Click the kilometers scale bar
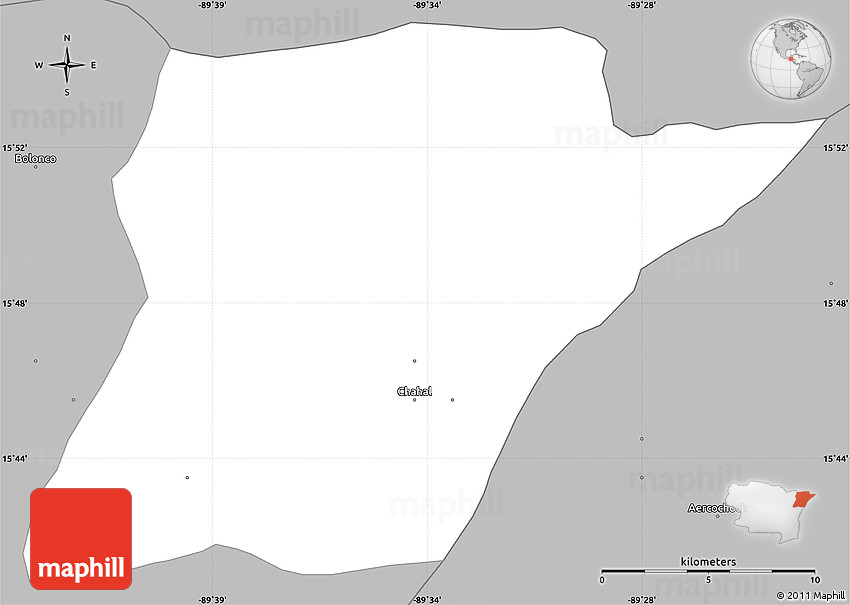 point(708,573)
